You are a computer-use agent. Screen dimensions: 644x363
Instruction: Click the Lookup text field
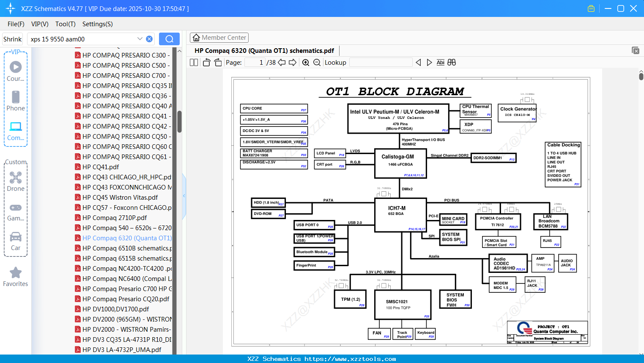point(381,62)
